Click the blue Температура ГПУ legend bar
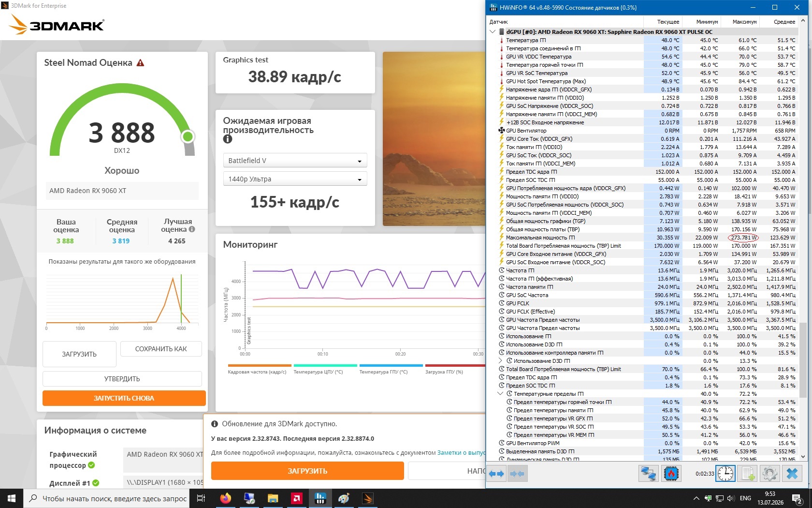The width and height of the screenshot is (812, 508). click(x=391, y=366)
